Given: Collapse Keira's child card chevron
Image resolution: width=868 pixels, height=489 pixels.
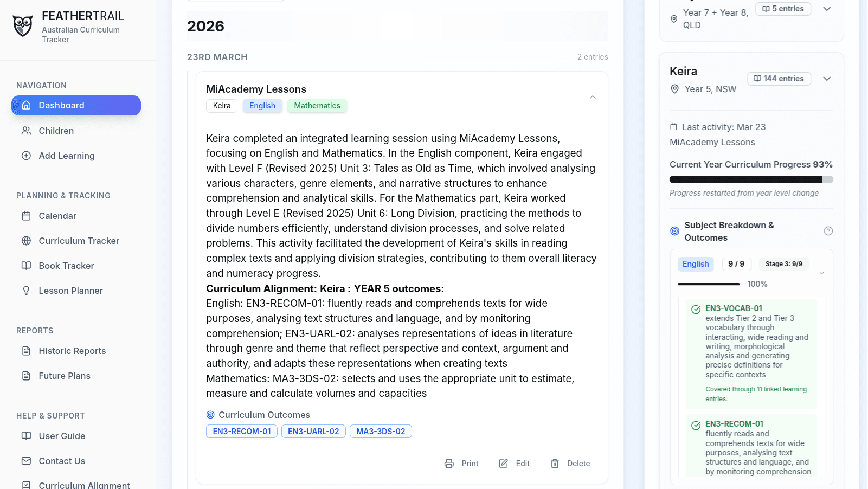Looking at the screenshot, I should click(827, 79).
